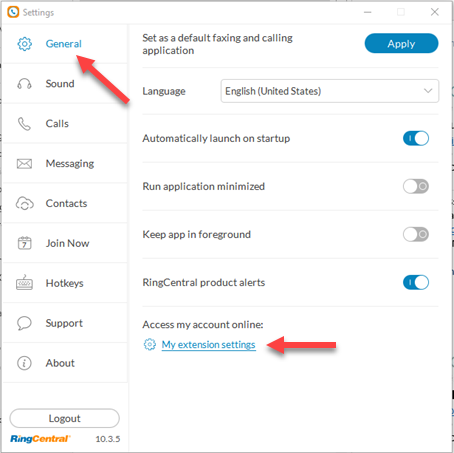Click the Language dropdown chevron arrow
Image resolution: width=454 pixels, height=453 pixels.
(428, 91)
